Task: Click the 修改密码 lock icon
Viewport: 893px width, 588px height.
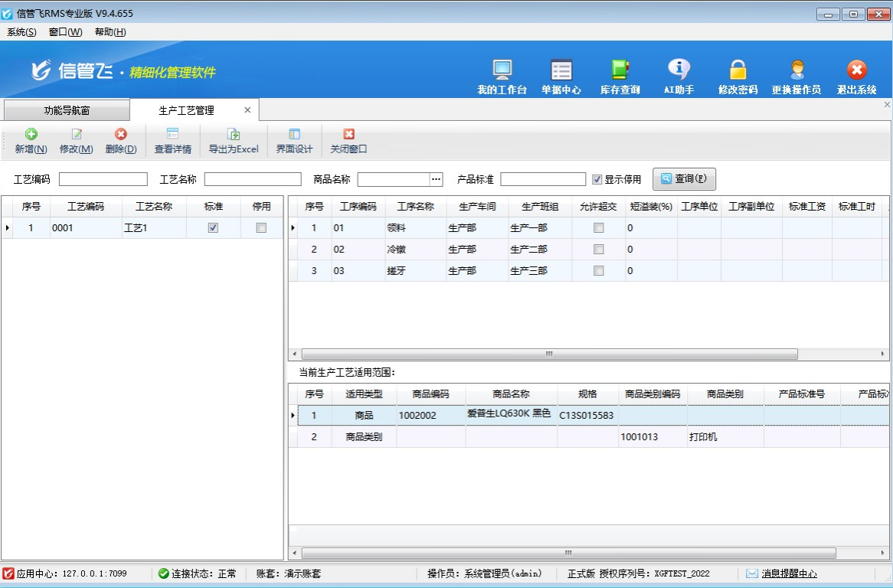Action: point(738,70)
